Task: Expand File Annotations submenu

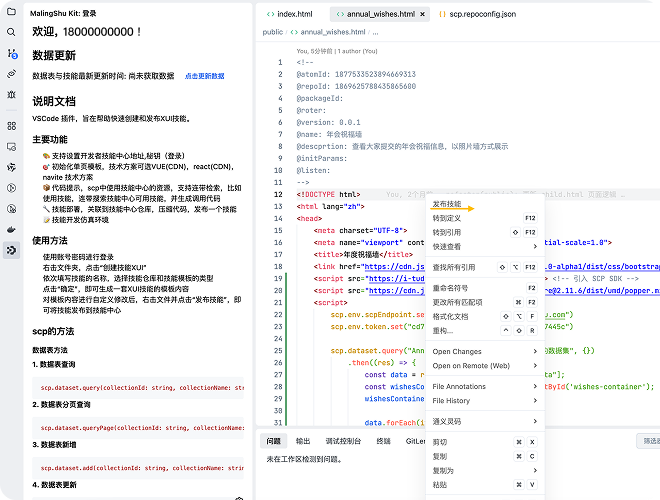Action: pos(485,386)
